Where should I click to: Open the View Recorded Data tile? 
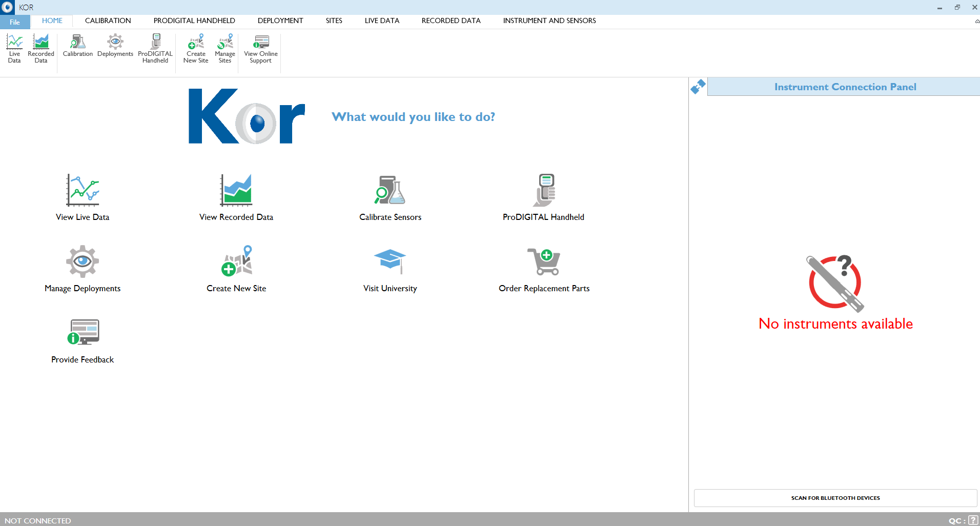pyautogui.click(x=236, y=197)
